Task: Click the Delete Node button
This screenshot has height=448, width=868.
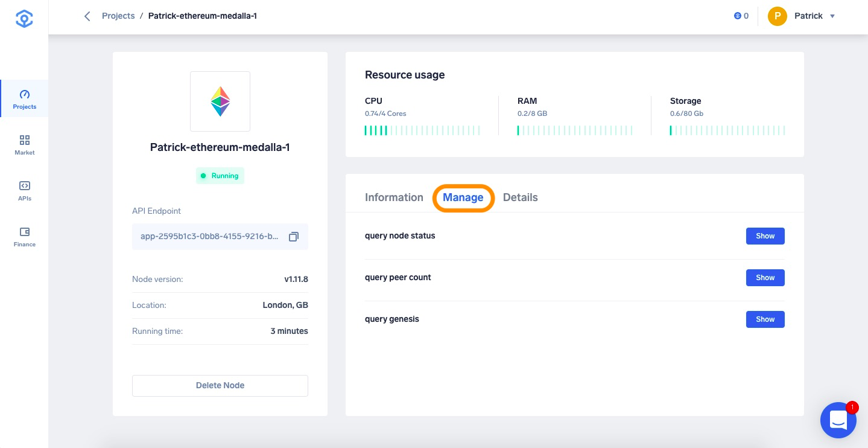Action: pyautogui.click(x=220, y=386)
